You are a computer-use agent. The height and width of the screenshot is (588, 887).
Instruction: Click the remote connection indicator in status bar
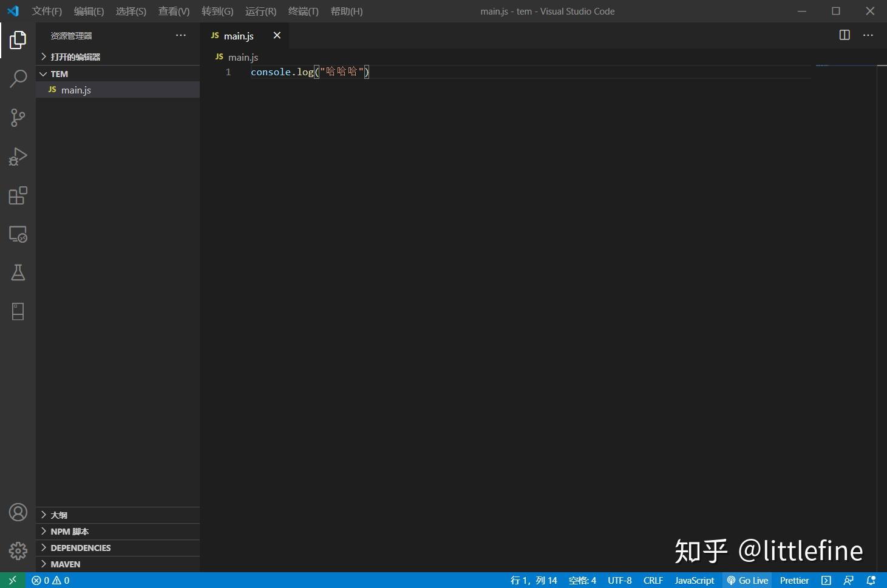12,580
